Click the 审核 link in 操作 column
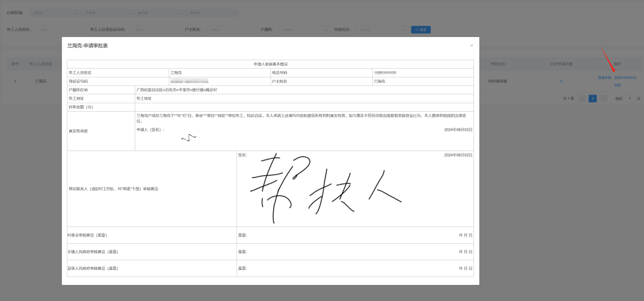Screen dimensions: 644x301 [x=618, y=85]
